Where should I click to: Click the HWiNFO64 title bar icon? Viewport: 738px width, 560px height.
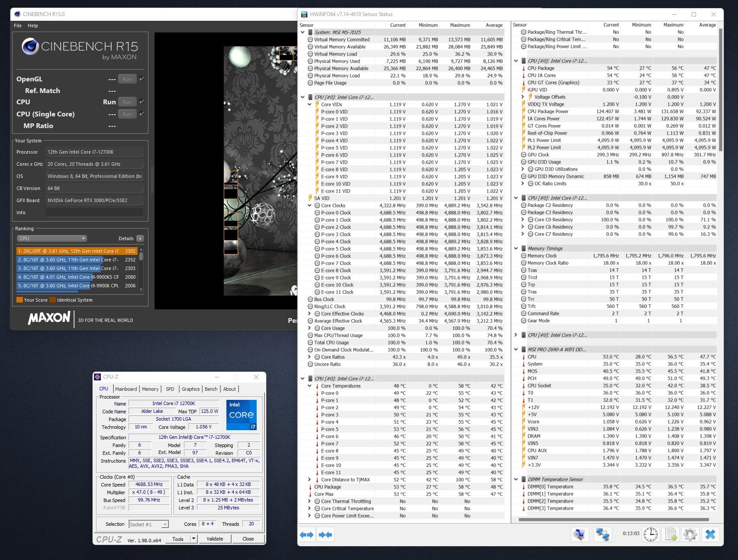(x=304, y=14)
